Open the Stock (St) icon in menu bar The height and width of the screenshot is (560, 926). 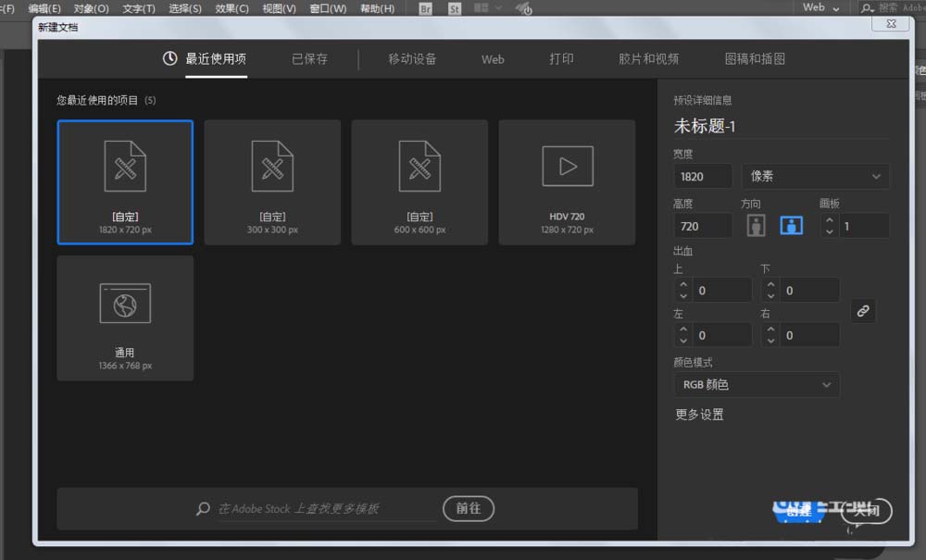click(454, 9)
